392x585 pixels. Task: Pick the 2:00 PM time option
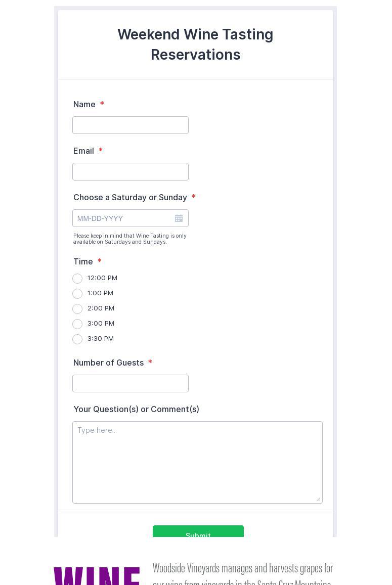tap(77, 309)
